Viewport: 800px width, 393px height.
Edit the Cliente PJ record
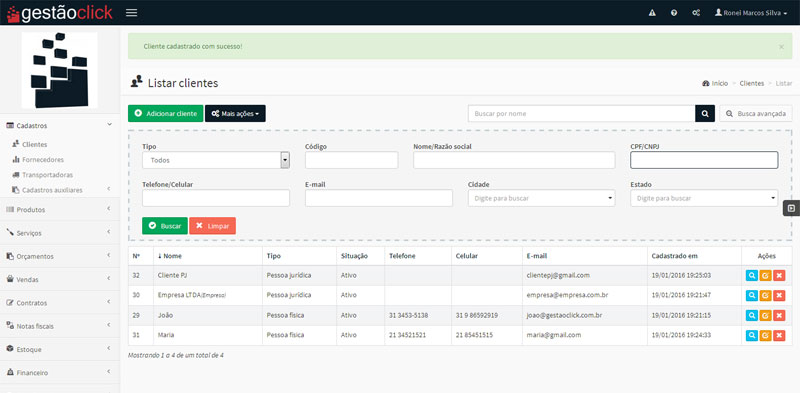765,276
